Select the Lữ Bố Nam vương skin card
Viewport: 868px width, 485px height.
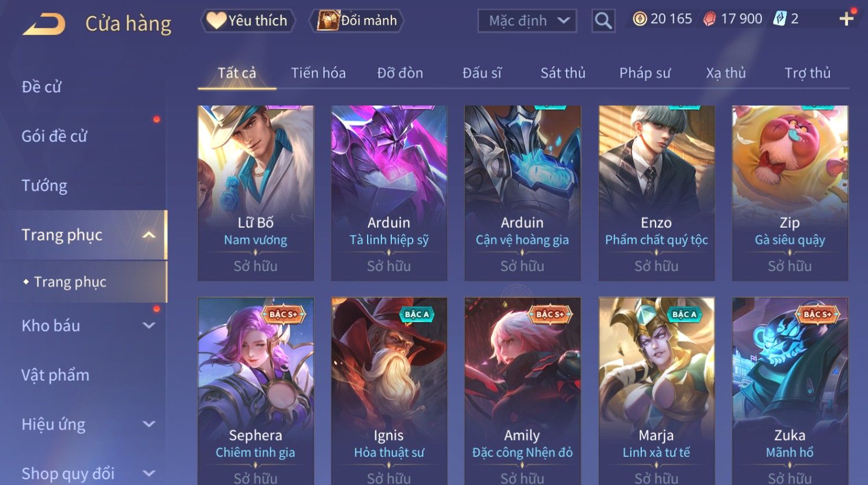click(256, 193)
